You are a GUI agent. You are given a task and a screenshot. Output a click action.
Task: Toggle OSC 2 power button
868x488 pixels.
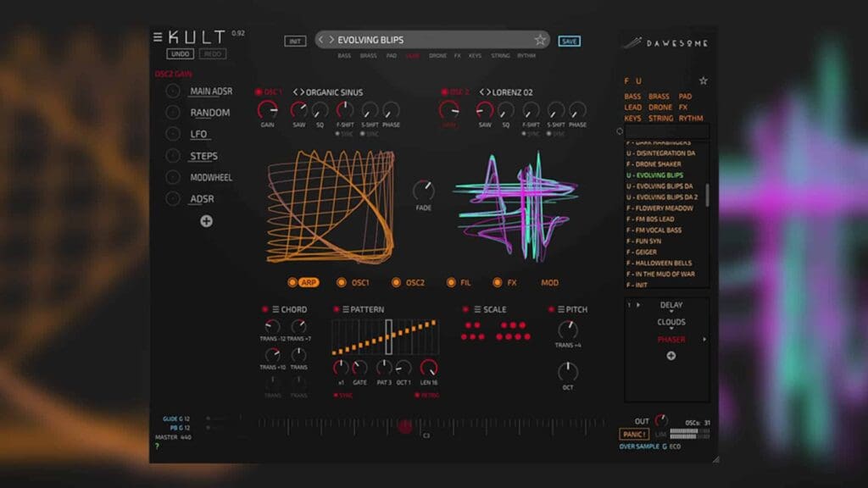pyautogui.click(x=444, y=91)
